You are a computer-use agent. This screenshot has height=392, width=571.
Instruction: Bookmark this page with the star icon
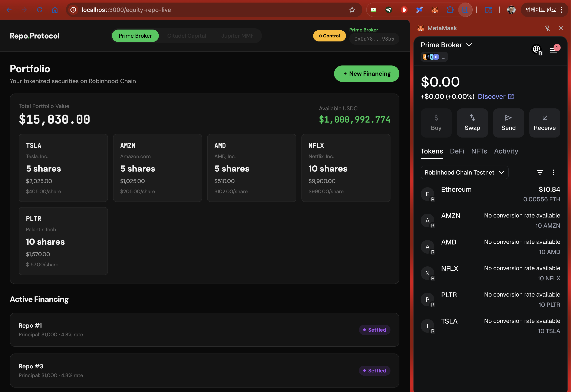click(x=352, y=10)
